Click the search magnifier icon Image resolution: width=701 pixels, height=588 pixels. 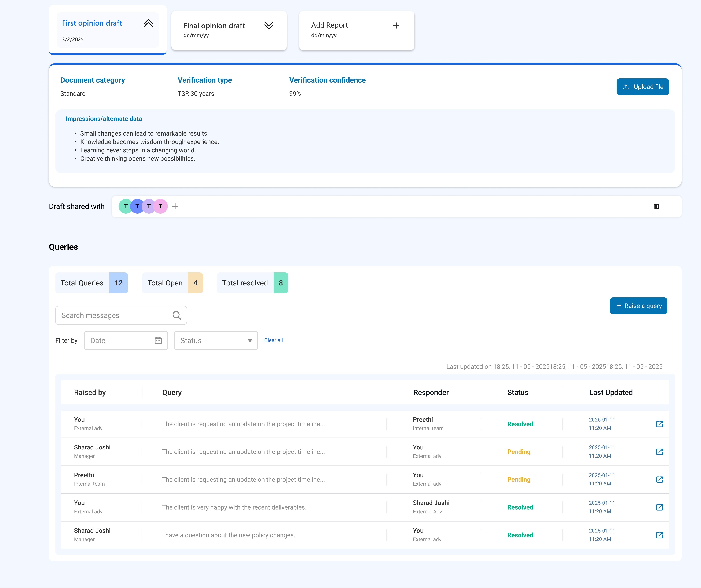[177, 315]
